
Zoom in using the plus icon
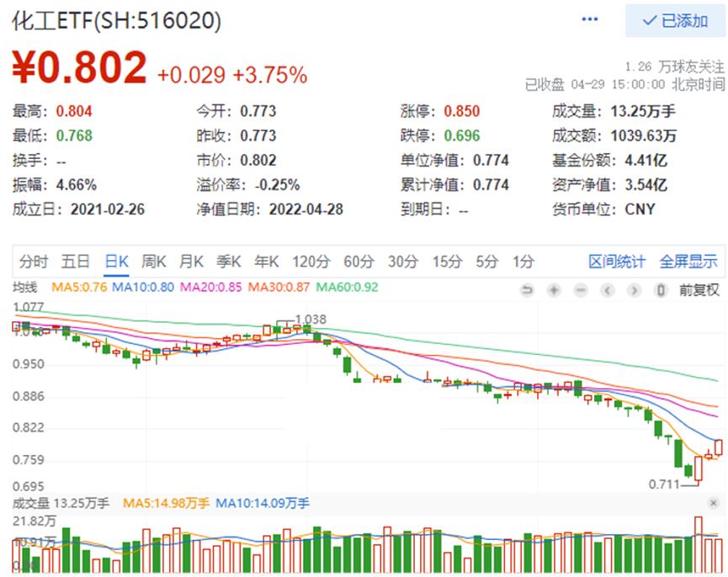coord(554,290)
